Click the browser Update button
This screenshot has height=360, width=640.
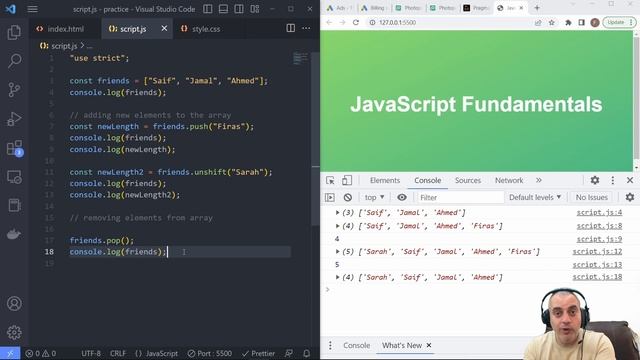[x=619, y=22]
